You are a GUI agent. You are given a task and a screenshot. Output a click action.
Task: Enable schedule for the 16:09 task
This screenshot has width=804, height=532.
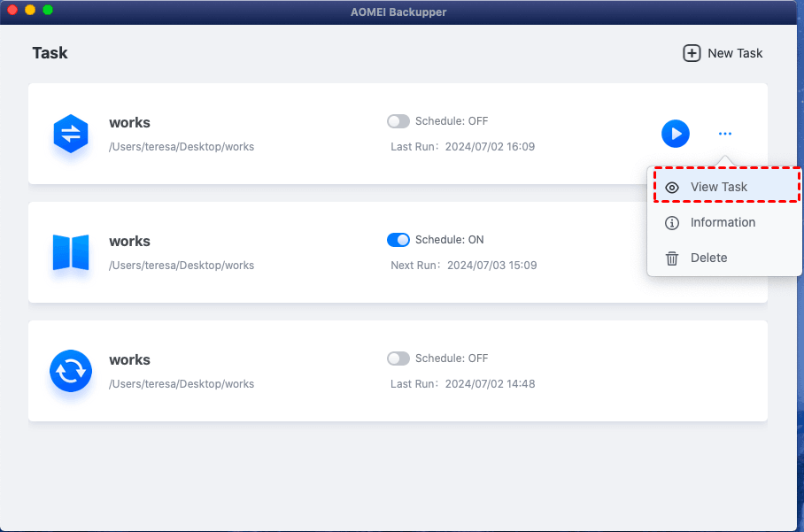398,121
